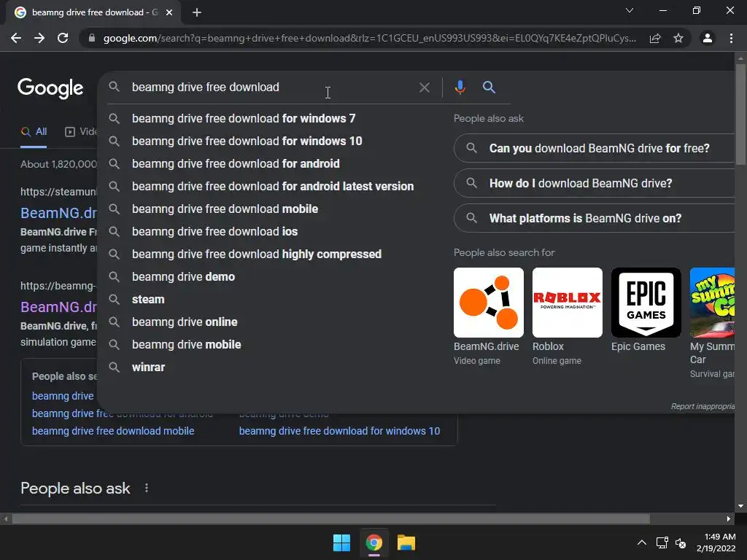Open the steamunlocked BeamNG.drive result title
This screenshot has height=560, width=747.
tap(58, 213)
